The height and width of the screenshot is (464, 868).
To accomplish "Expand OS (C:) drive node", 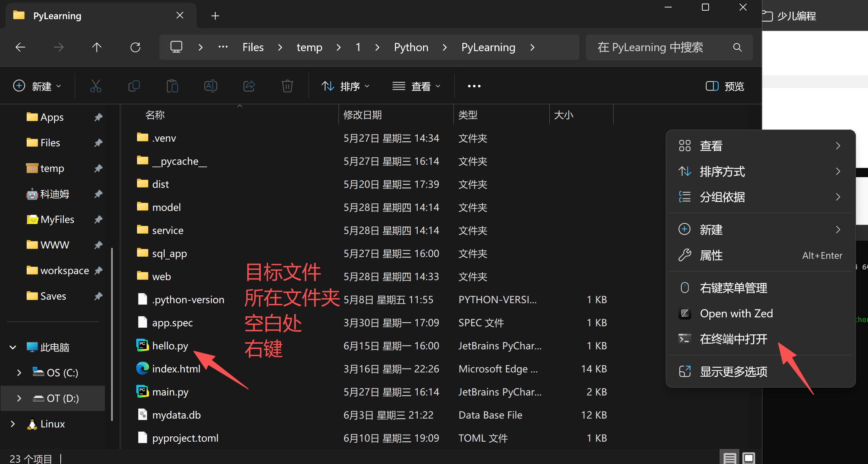I will [19, 373].
